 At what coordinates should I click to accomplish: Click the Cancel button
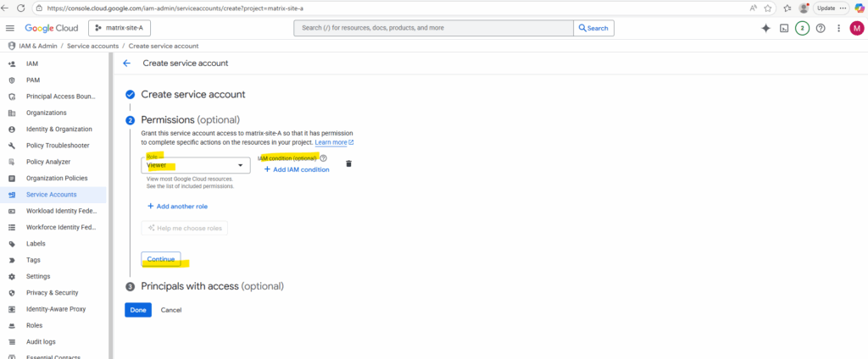[171, 310]
